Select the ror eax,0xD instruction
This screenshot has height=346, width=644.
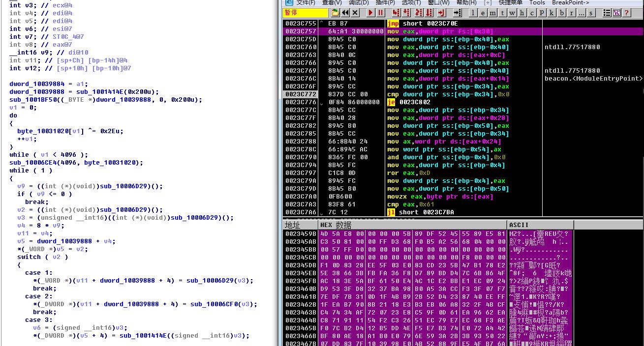[x=408, y=173]
